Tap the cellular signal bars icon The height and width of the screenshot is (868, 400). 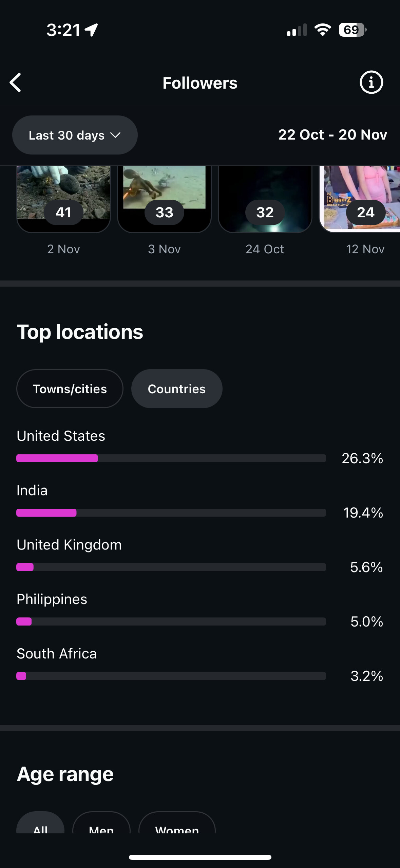(x=297, y=30)
